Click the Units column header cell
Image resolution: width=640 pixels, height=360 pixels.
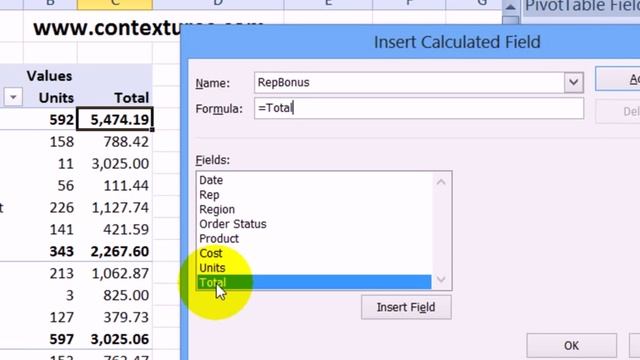tap(51, 98)
